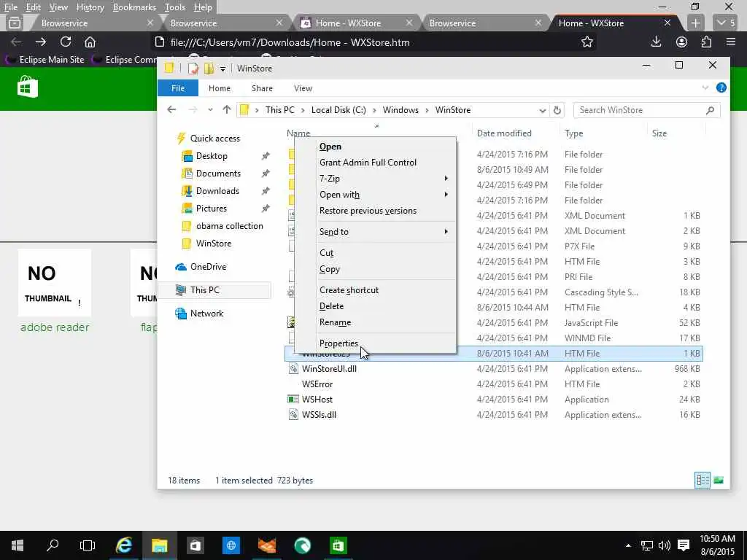Select WinStoreUI.dll file
Screen dimensions: 747x560
click(329, 368)
